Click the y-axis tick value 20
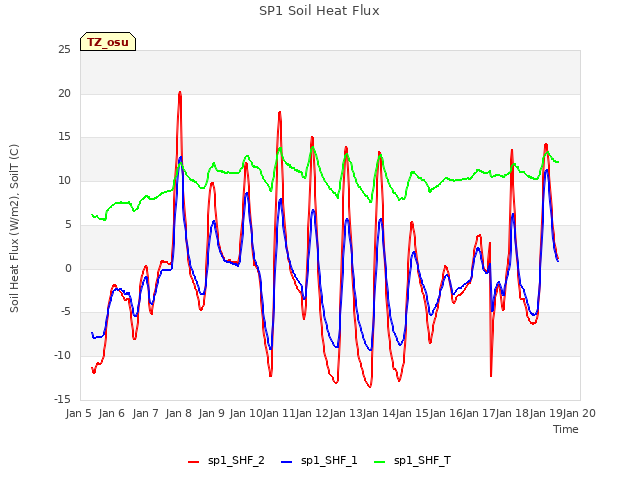 [64, 93]
